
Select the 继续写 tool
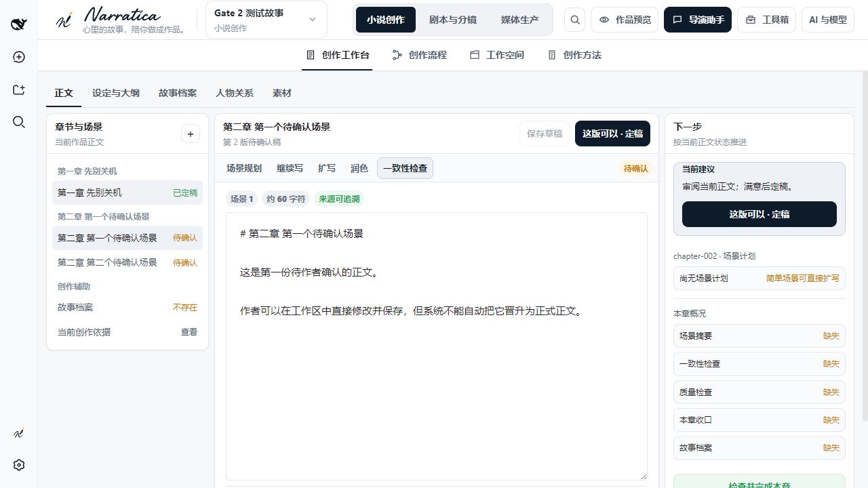click(290, 168)
